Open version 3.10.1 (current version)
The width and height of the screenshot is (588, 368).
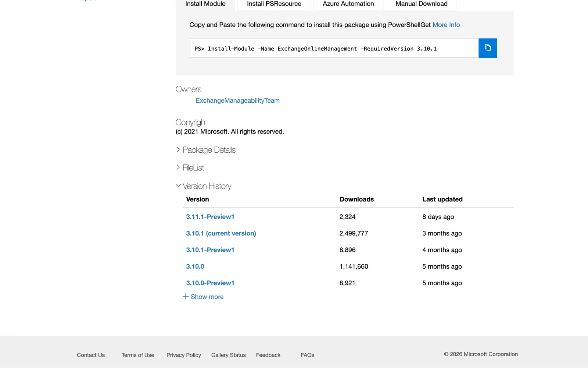[221, 233]
